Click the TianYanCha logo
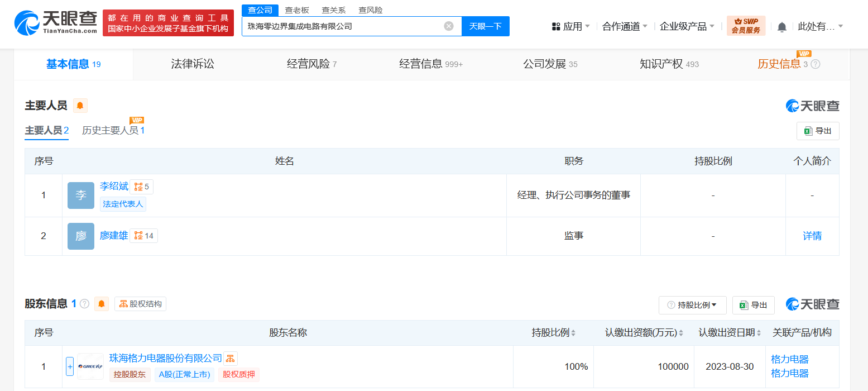This screenshot has width=868, height=391. pyautogui.click(x=56, y=23)
